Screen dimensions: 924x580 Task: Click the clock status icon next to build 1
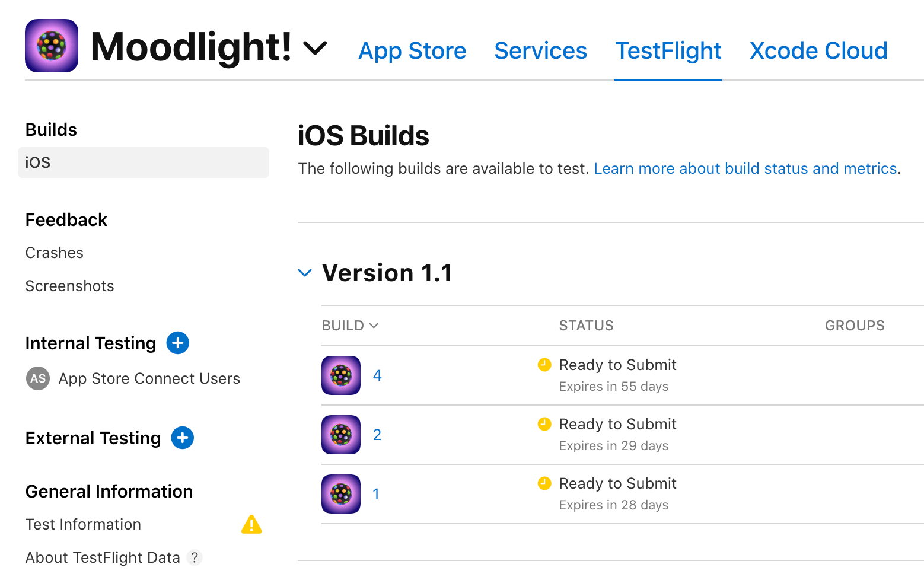(544, 483)
